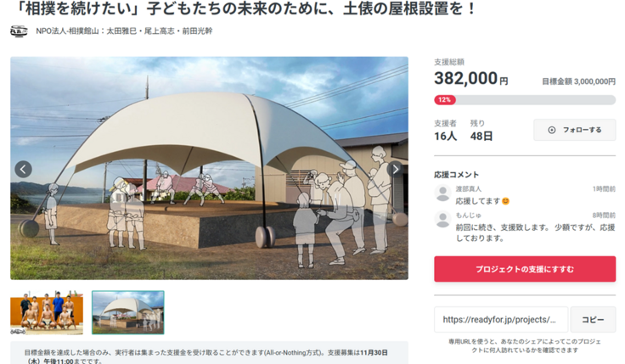
Task: Click the project title heading
Action: (245, 8)
